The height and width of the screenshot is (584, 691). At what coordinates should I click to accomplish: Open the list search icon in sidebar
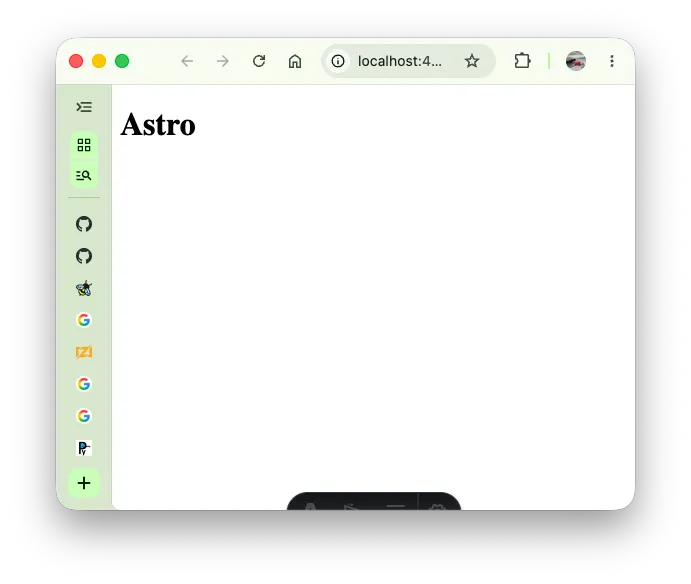pos(84,175)
